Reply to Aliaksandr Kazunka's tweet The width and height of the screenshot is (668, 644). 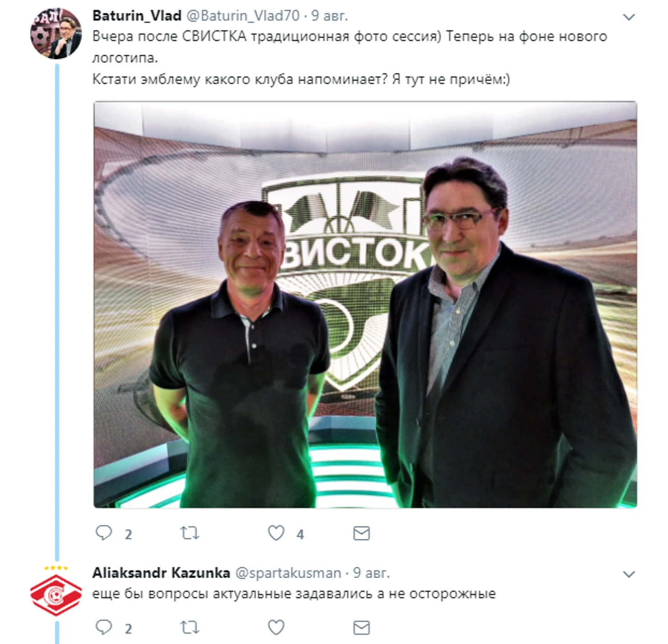pyautogui.click(x=104, y=627)
